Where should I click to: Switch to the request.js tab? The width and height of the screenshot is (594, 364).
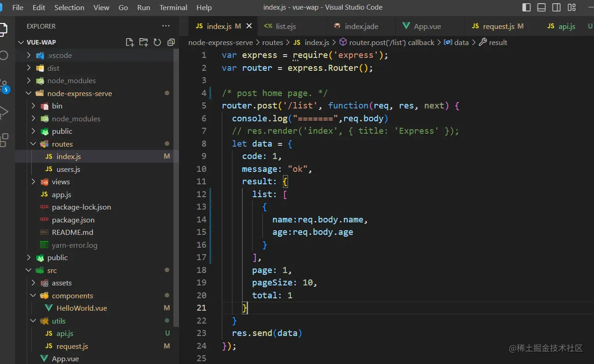tap(498, 26)
